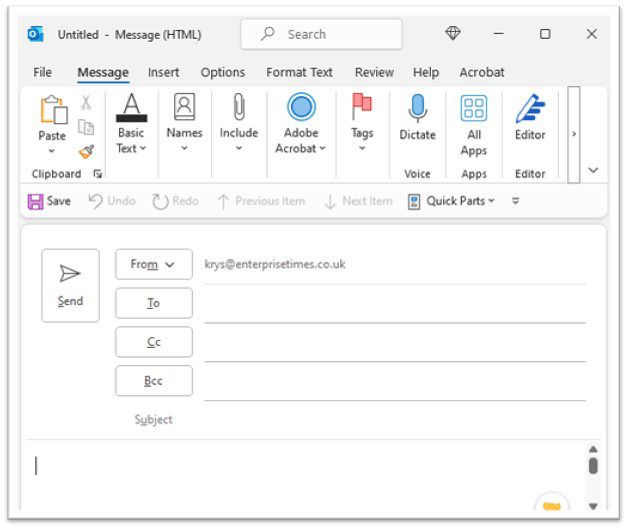This screenshot has height=529, width=628.
Task: Open the Acrobat tab
Action: 482,72
